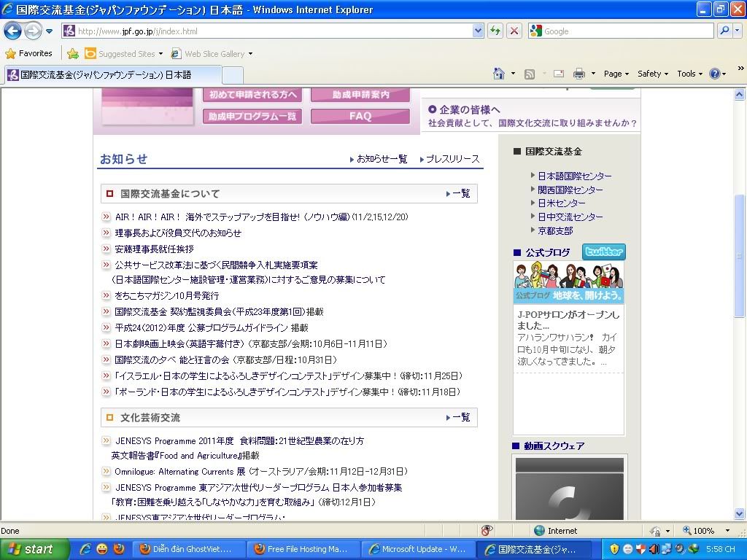Click the red Stop loading icon
The image size is (747, 560).
pos(514,31)
